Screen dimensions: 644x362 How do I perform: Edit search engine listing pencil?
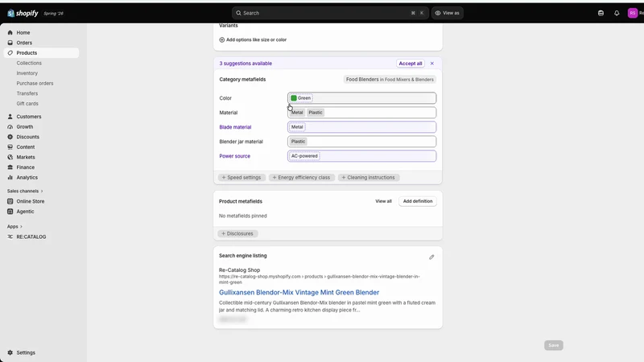coord(431,257)
